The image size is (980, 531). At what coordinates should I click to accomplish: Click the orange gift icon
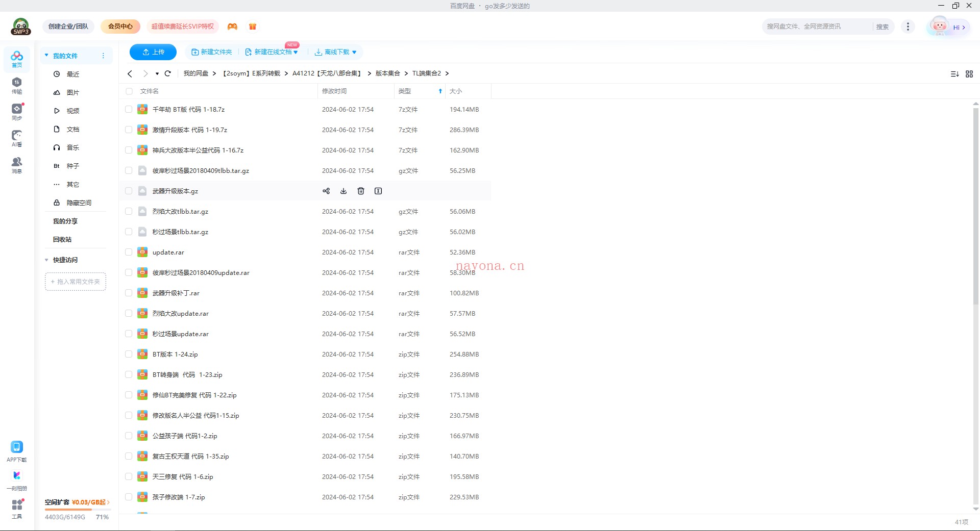253,27
